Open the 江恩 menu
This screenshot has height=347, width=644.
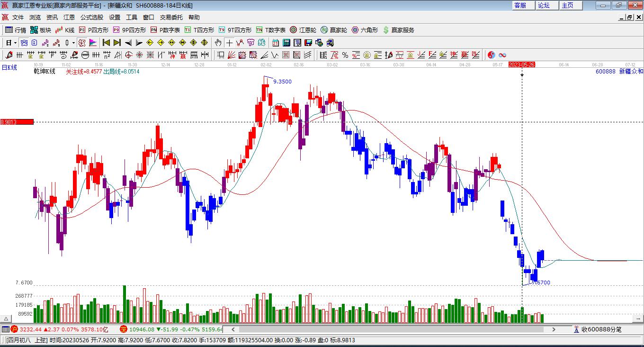[x=69, y=18]
